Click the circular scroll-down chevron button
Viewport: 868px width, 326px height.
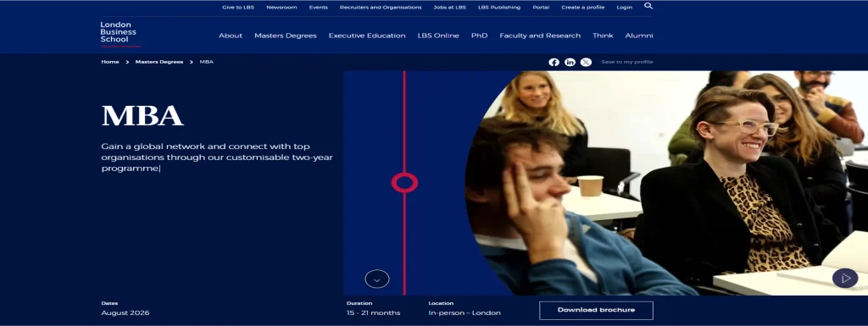click(377, 279)
